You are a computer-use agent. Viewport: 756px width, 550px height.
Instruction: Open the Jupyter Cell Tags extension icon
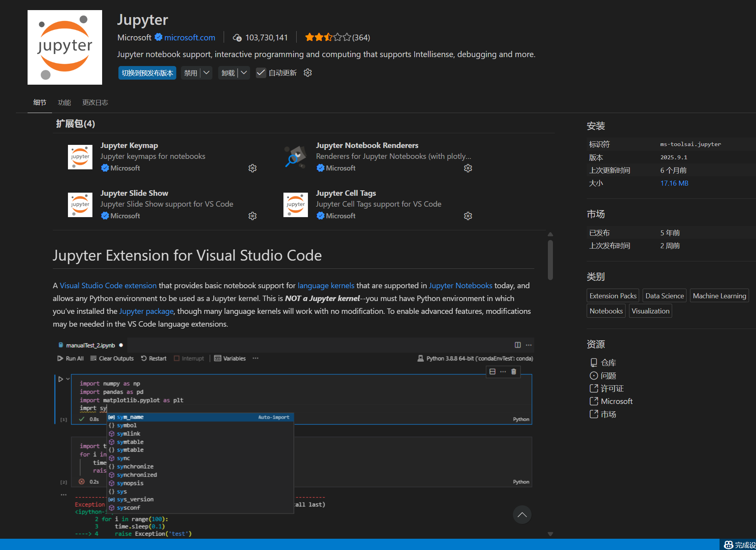[295, 205]
